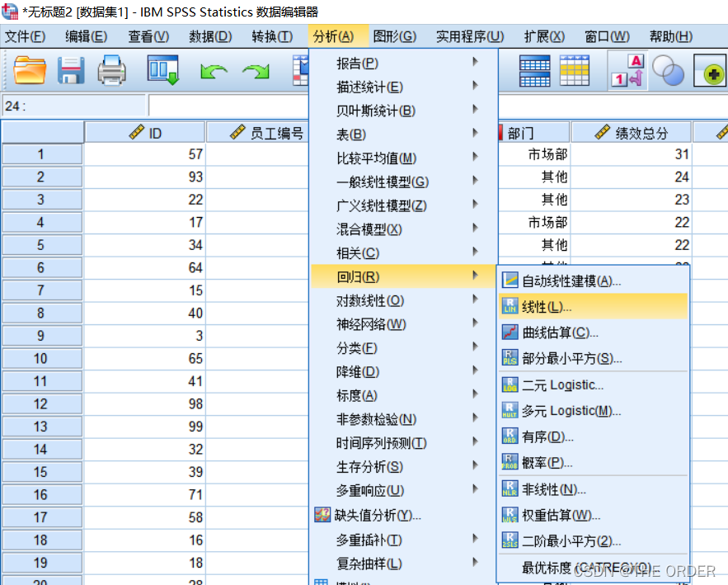Toggle the value labels icon
The width and height of the screenshot is (728, 585).
coord(627,71)
